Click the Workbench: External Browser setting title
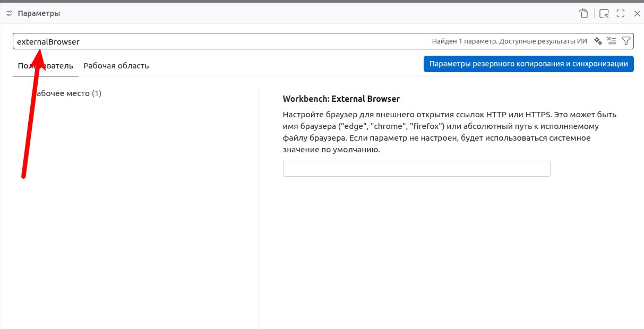This screenshot has height=329, width=644. click(x=341, y=99)
